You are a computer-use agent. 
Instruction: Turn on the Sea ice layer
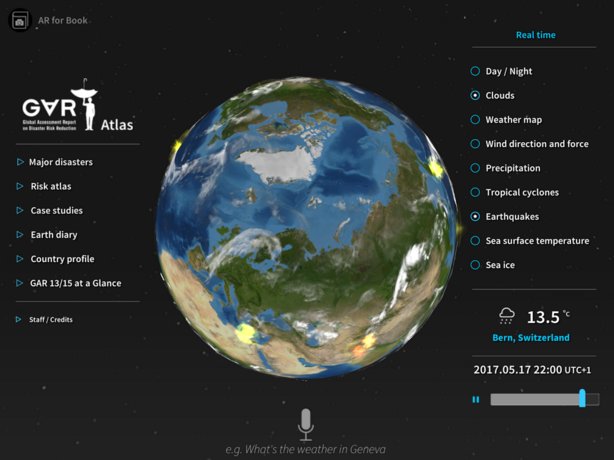(475, 265)
